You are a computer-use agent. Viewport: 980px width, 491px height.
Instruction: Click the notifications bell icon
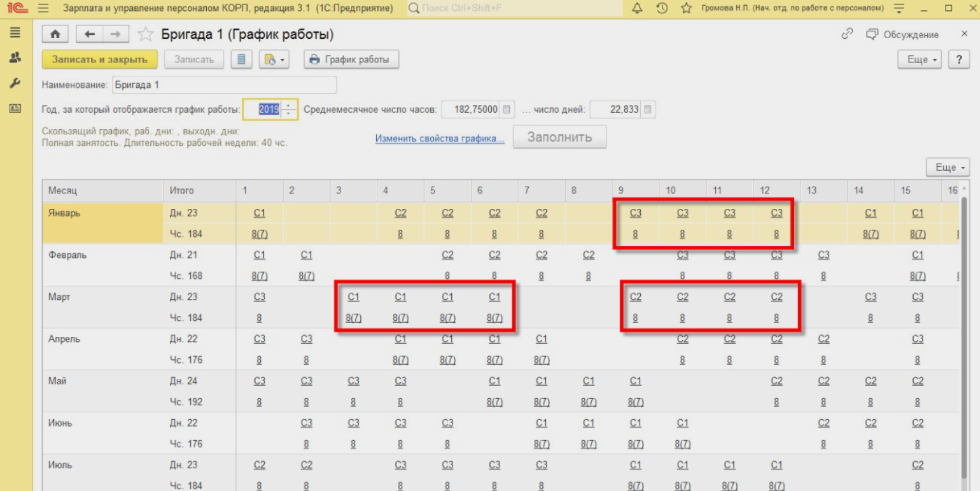coord(638,8)
